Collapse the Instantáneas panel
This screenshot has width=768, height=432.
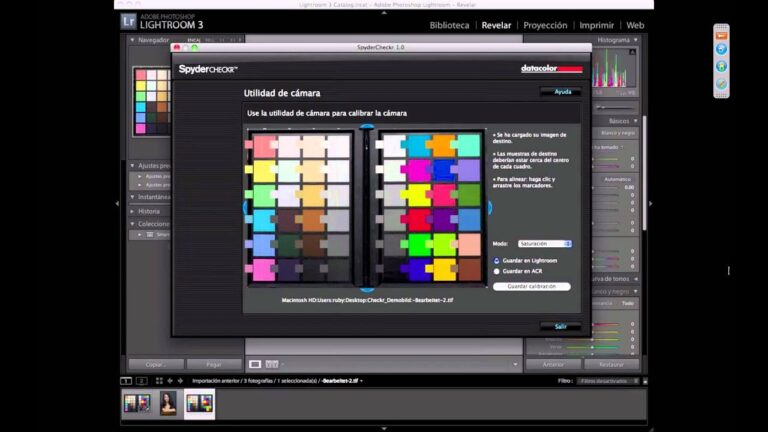point(132,197)
